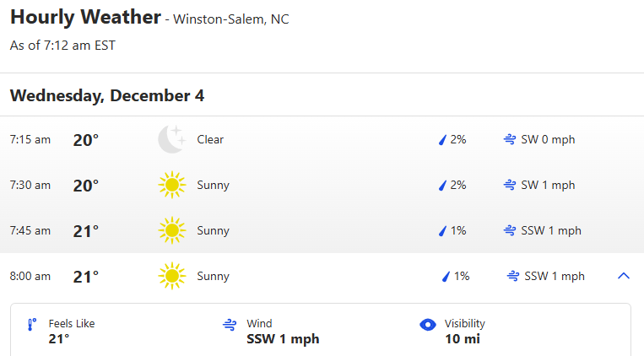Click the Winston-Salem, NC location text
Image resolution: width=644 pixels, height=356 pixels.
[230, 19]
